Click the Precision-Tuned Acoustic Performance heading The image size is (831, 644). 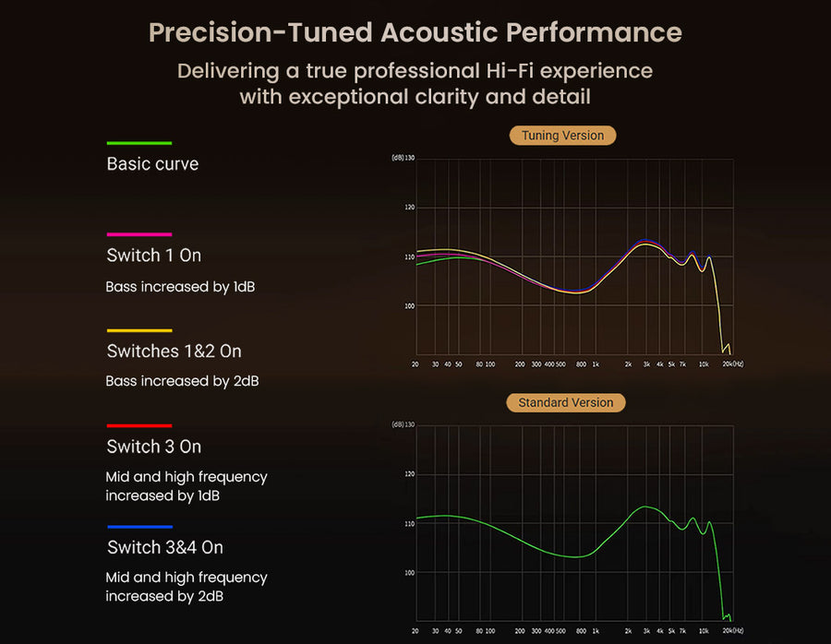(x=415, y=32)
